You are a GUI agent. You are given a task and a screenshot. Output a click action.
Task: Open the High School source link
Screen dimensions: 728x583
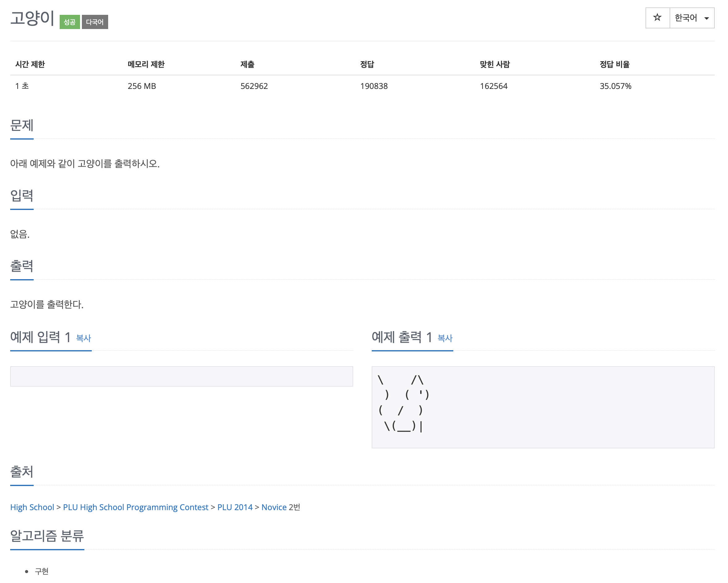click(32, 507)
